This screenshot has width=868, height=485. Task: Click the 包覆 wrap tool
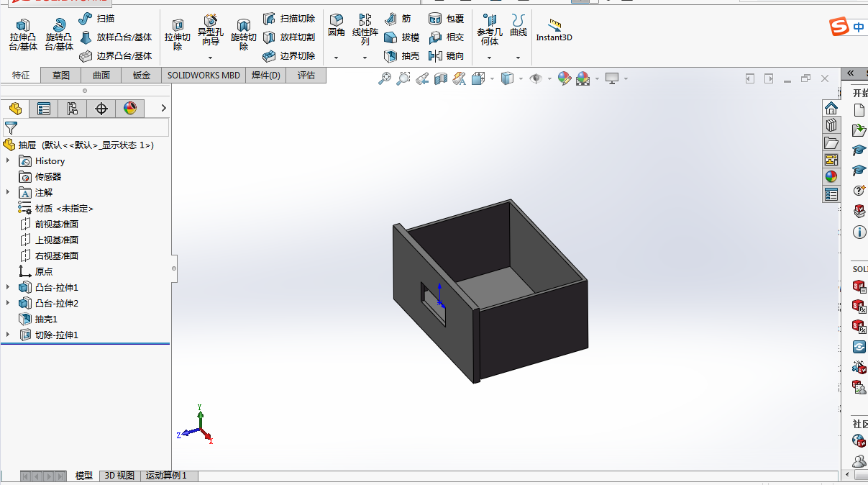click(x=447, y=18)
